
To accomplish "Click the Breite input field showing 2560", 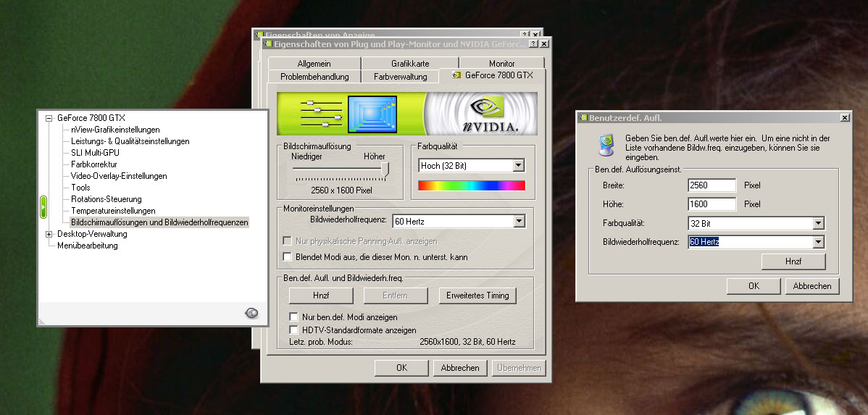I will [x=711, y=185].
